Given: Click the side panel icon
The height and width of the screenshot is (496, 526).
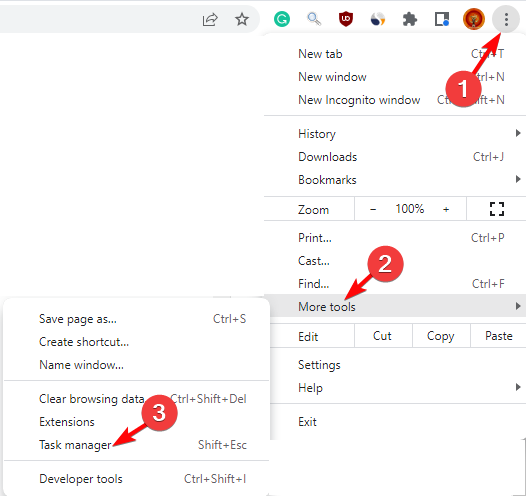Looking at the screenshot, I should coord(442,19).
